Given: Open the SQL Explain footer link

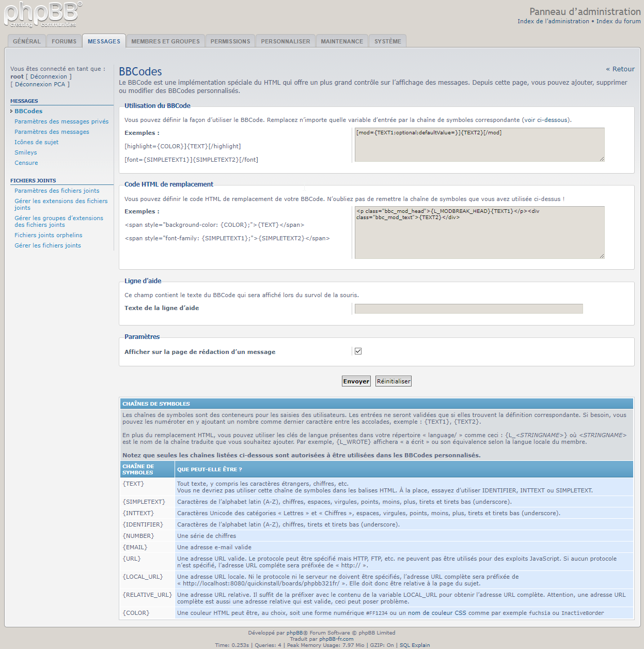Looking at the screenshot, I should (x=415, y=645).
